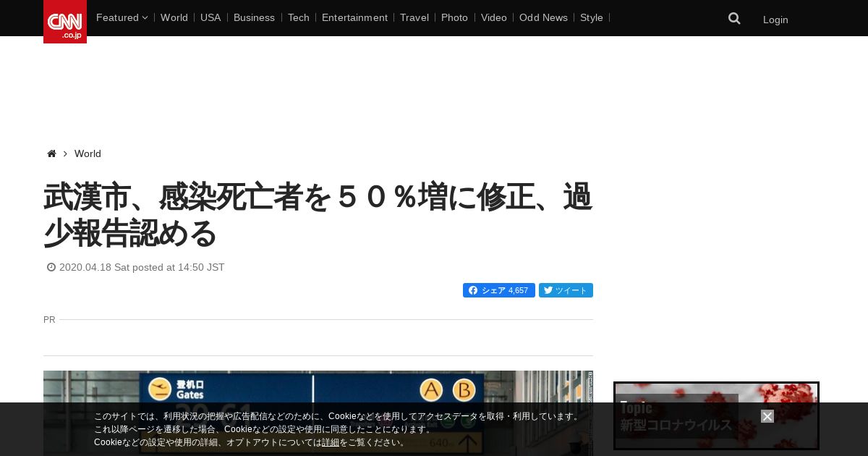Open the search magnifier icon
868x456 pixels.
pyautogui.click(x=734, y=19)
